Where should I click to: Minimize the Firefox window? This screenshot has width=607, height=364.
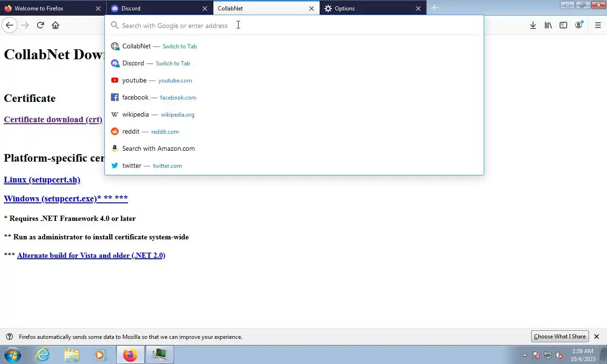(x=567, y=5)
